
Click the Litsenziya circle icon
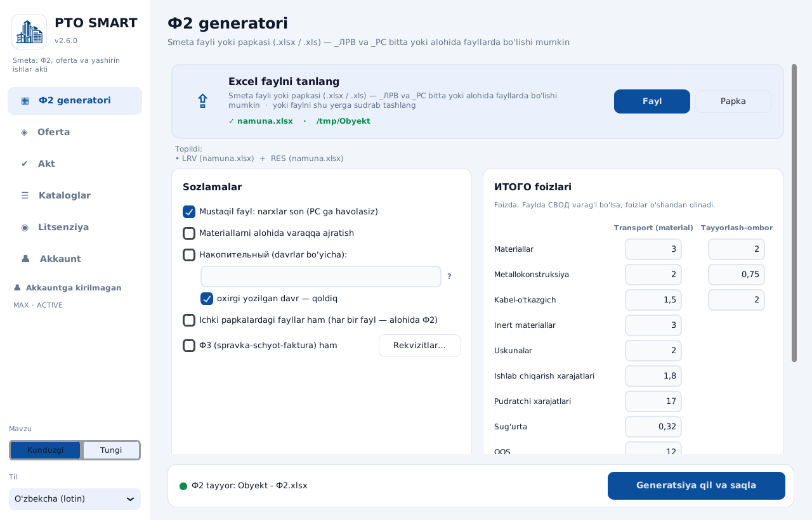click(x=25, y=227)
